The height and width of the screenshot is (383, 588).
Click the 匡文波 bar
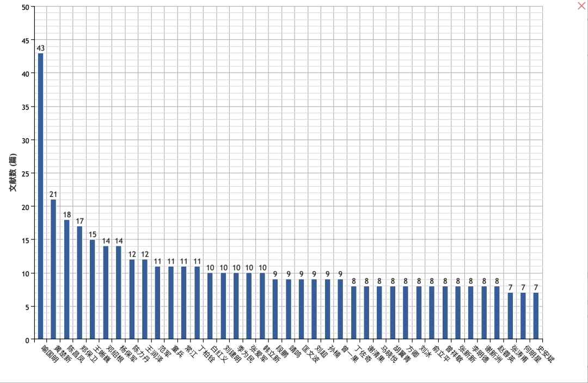click(x=301, y=309)
